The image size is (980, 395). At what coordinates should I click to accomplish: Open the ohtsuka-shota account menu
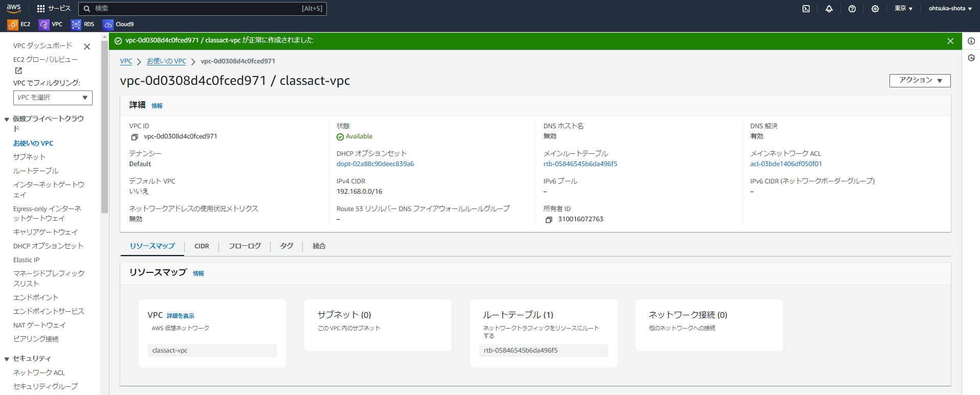[950, 9]
